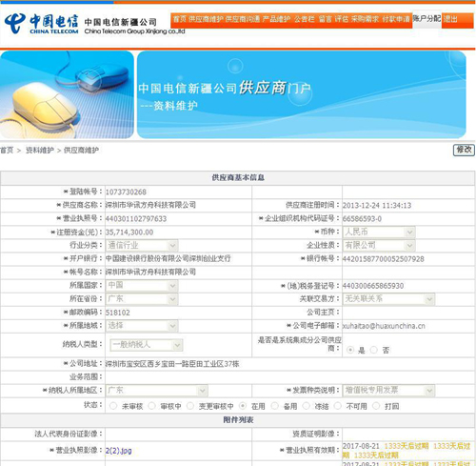Image resolution: width=476 pixels, height=466 pixels.
Task: Select the 否 radio button
Action: click(373, 350)
